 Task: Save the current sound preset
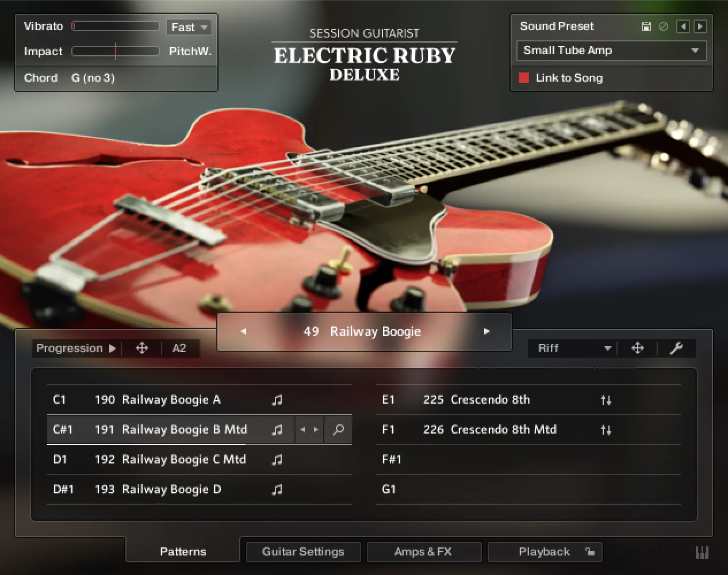(646, 26)
